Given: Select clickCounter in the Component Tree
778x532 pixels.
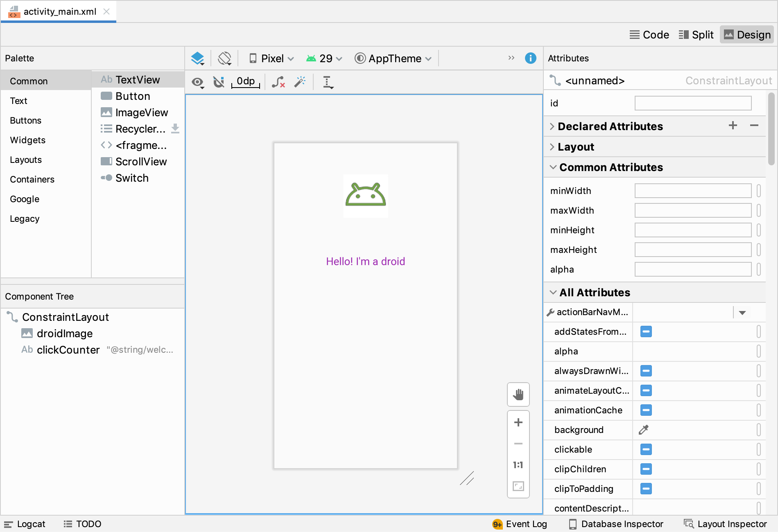Looking at the screenshot, I should [93, 350].
